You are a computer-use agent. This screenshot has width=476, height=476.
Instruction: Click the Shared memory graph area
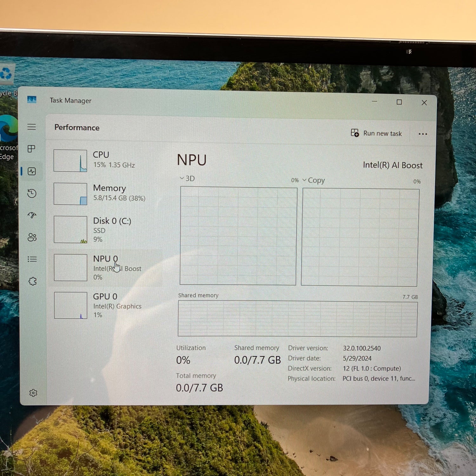coord(298,317)
